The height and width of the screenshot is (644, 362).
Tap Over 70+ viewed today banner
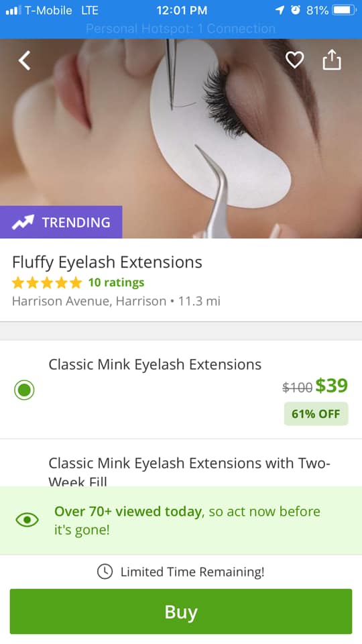coord(181,521)
